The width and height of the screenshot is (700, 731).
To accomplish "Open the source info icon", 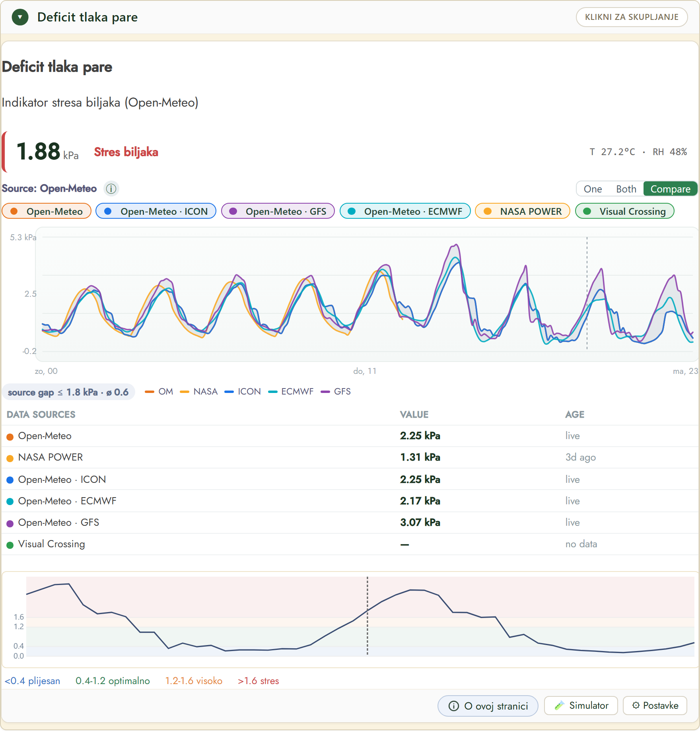I will tap(111, 189).
